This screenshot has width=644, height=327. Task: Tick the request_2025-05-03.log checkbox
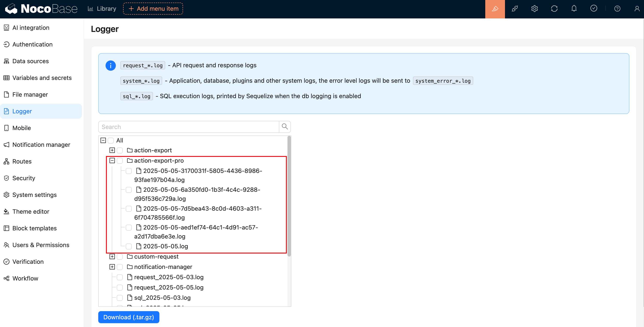tap(120, 277)
